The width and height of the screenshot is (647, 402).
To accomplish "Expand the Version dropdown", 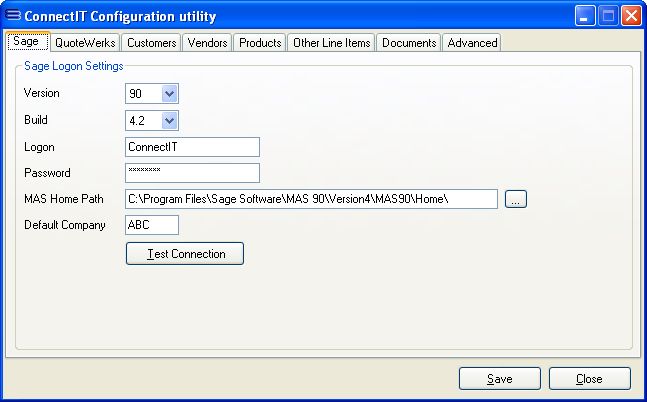I will pos(170,94).
